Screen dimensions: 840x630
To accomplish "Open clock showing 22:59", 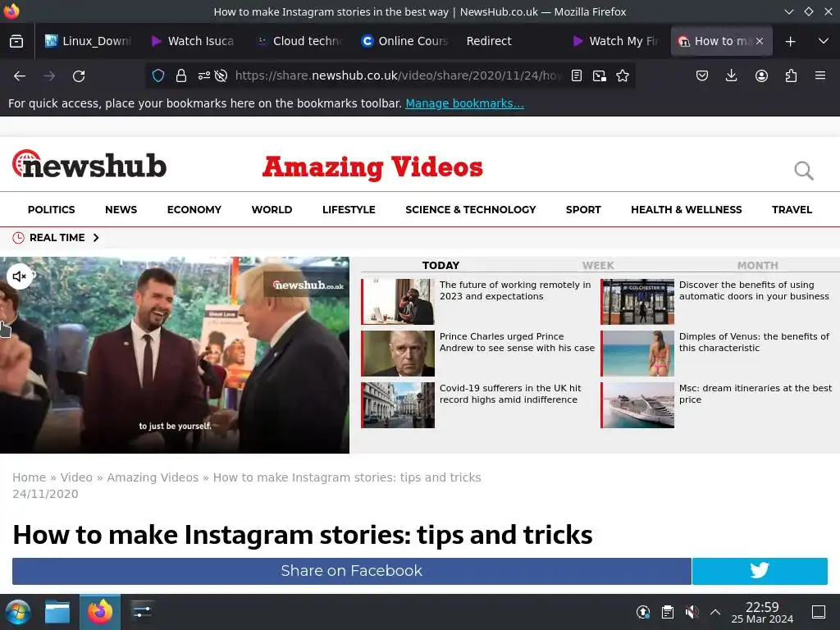I will tap(762, 612).
